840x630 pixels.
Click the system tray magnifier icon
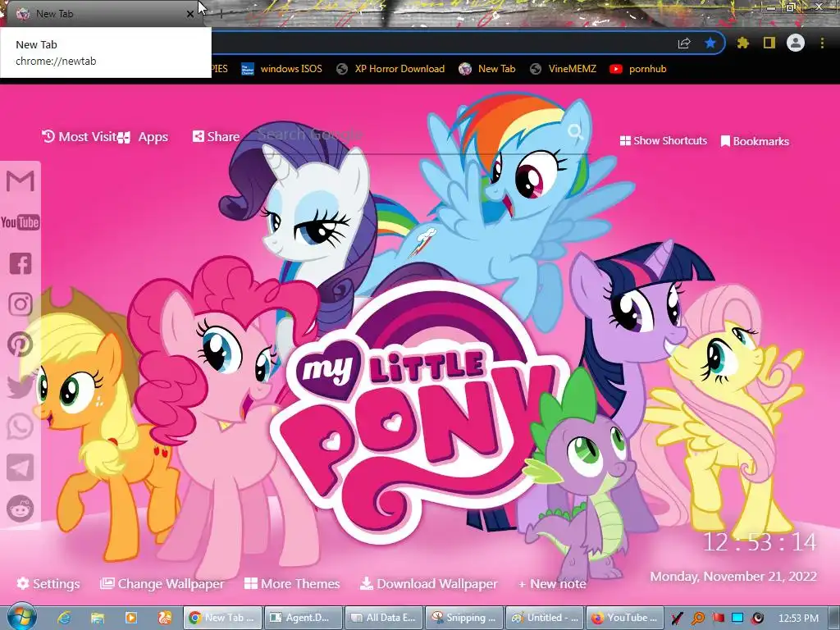coord(698,619)
